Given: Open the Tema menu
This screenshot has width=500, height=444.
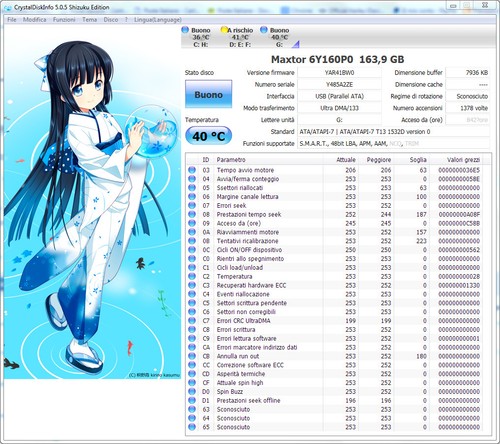Looking at the screenshot, I should point(90,20).
